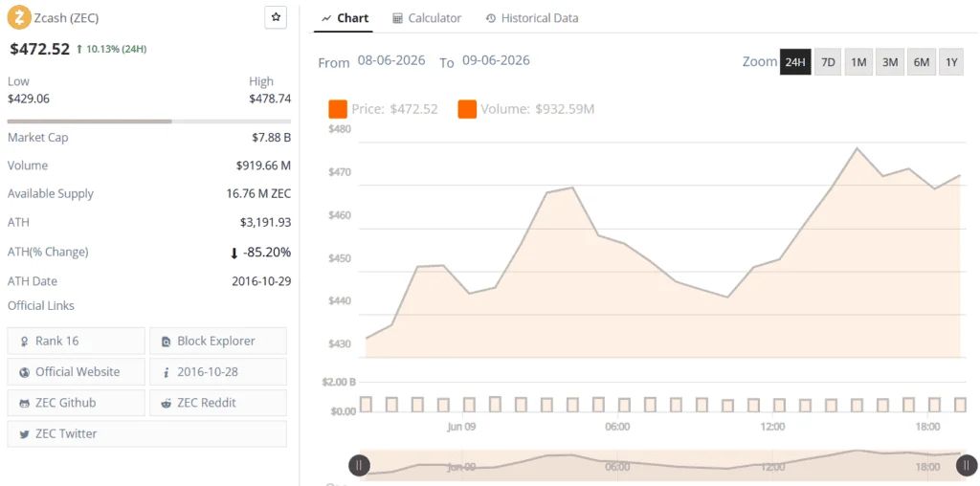Screen dimensions: 980x486
Task: Click the current price $472.52
Action: click(40, 49)
